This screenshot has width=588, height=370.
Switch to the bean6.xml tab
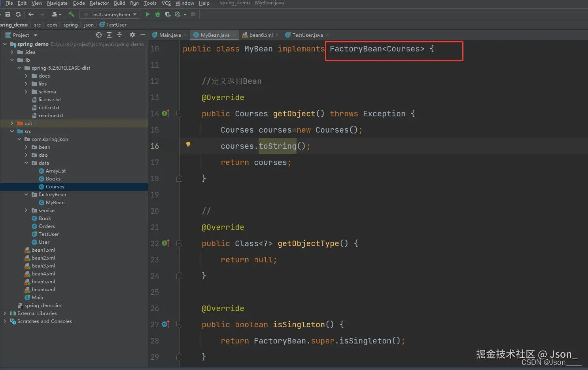click(261, 35)
